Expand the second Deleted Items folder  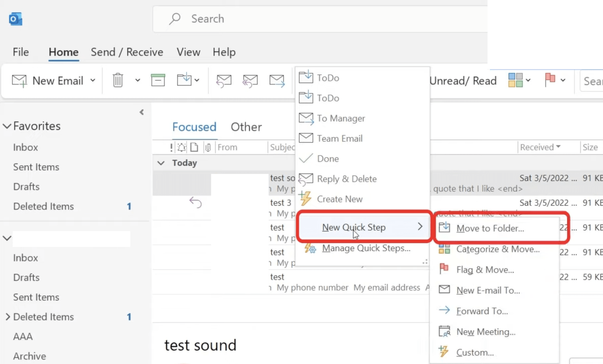(7, 317)
